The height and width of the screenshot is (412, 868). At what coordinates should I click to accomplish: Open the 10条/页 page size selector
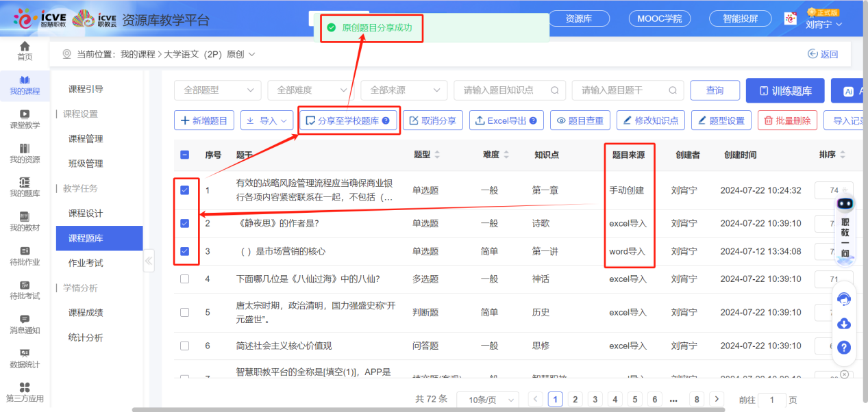tap(487, 399)
